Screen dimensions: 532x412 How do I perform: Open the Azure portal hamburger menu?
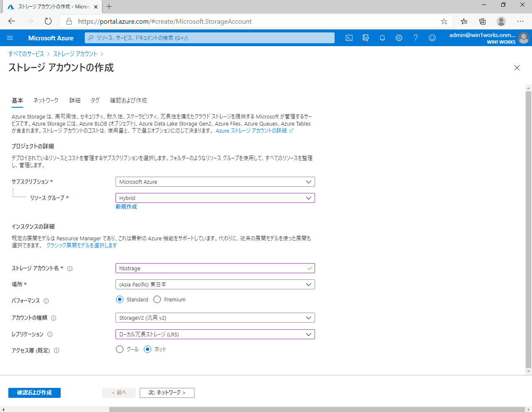[x=10, y=38]
